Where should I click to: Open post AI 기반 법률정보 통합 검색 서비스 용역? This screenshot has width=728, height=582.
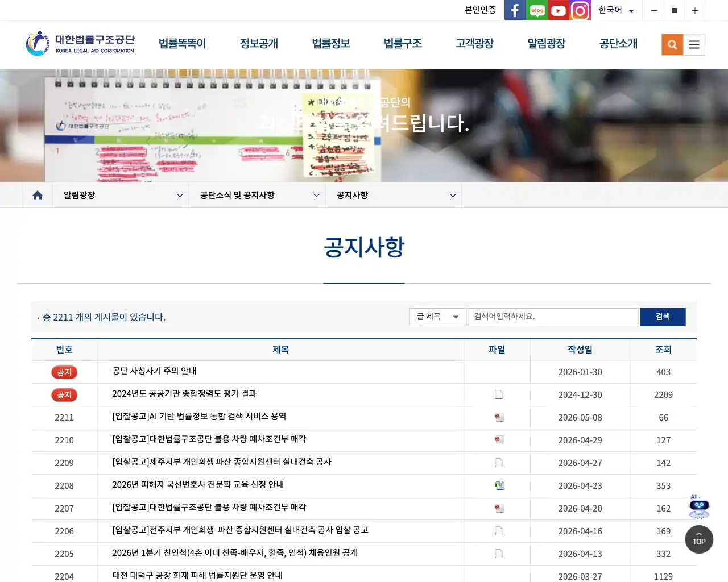199,417
